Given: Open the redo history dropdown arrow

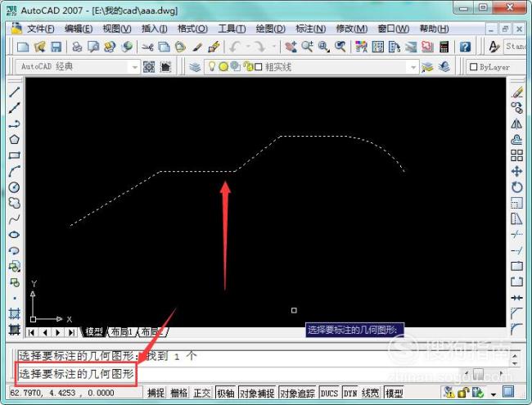Looking at the screenshot, I should pos(273,47).
